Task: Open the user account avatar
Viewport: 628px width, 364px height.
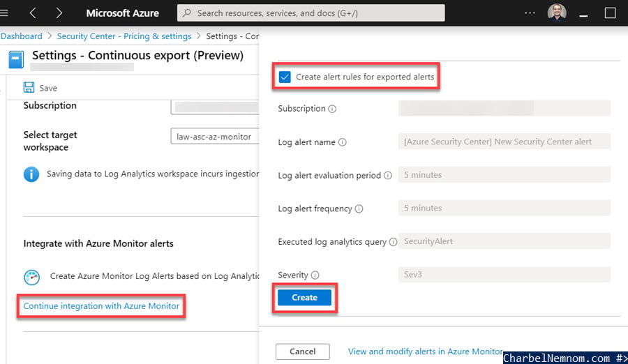Action: [557, 13]
